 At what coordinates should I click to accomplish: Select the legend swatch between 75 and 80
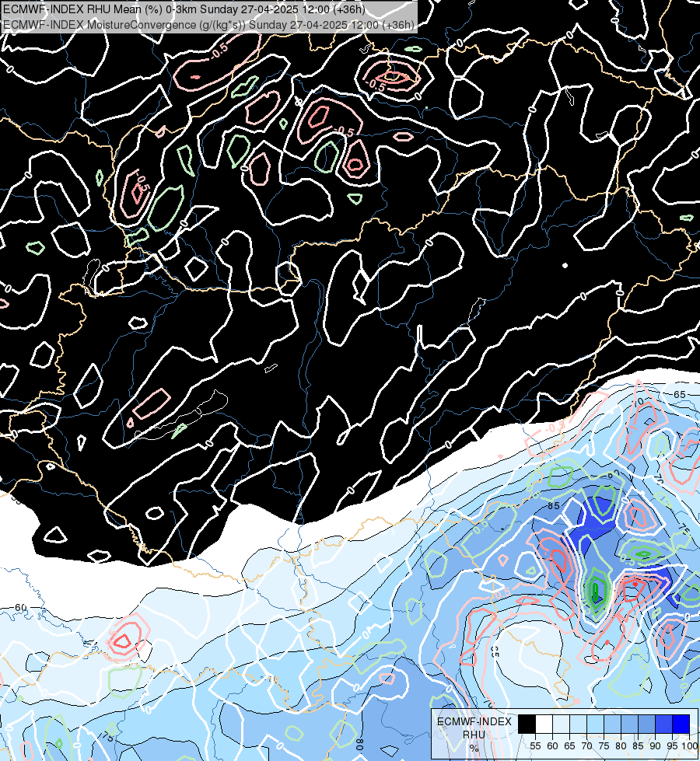(x=612, y=724)
